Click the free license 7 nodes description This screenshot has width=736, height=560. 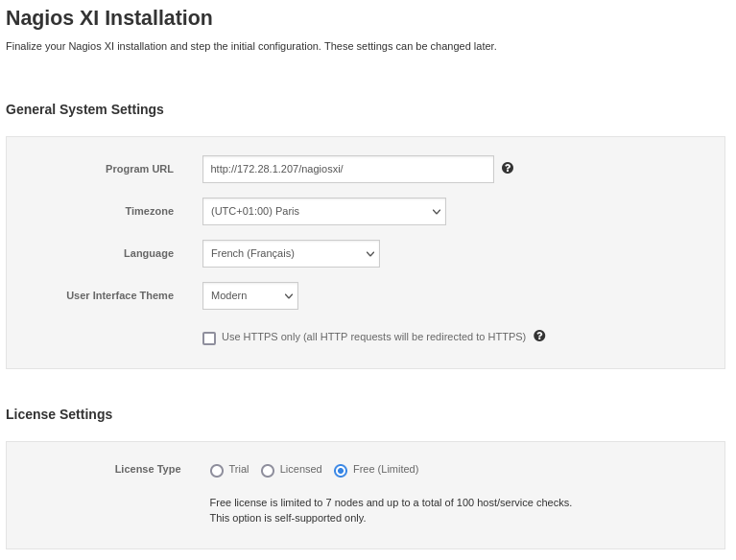coord(391,502)
